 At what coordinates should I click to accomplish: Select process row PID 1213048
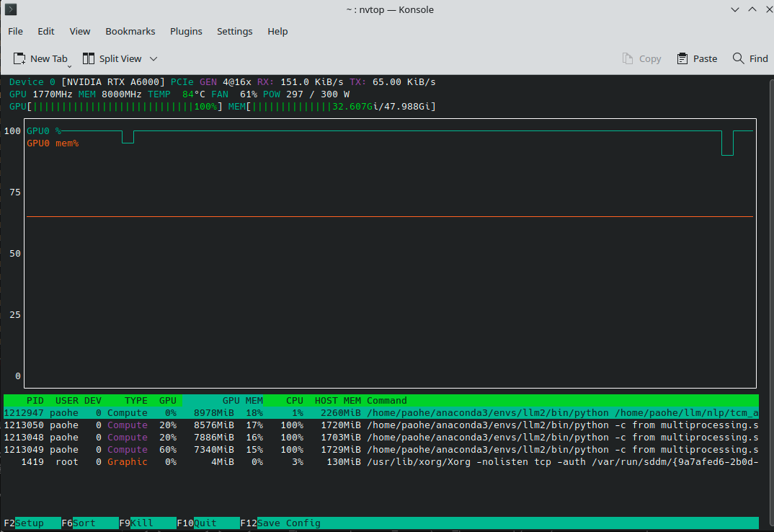381,438
